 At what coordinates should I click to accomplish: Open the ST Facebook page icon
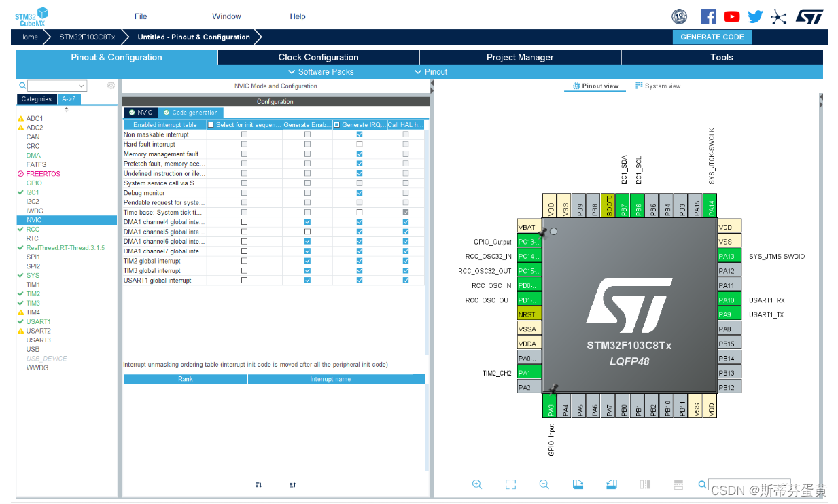tap(708, 16)
